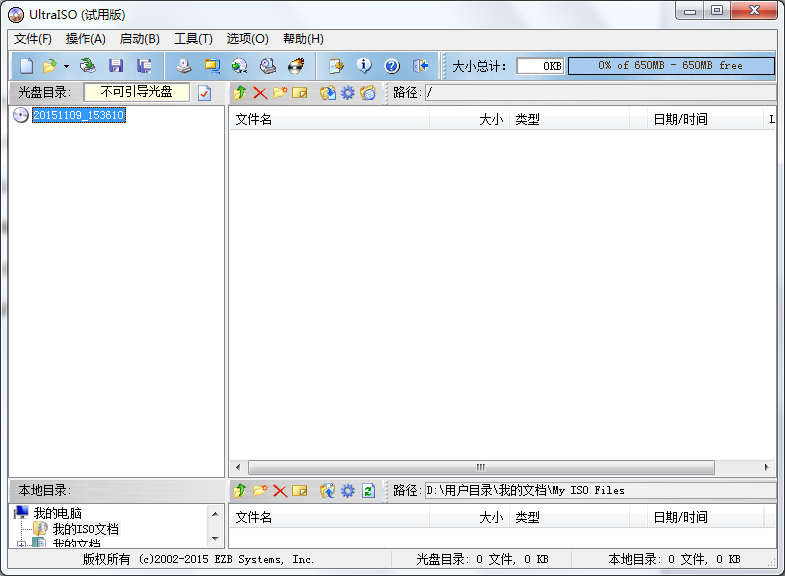The image size is (785, 576).
Task: Click the horizontal scrollbar in the disc file list
Action: 480,467
